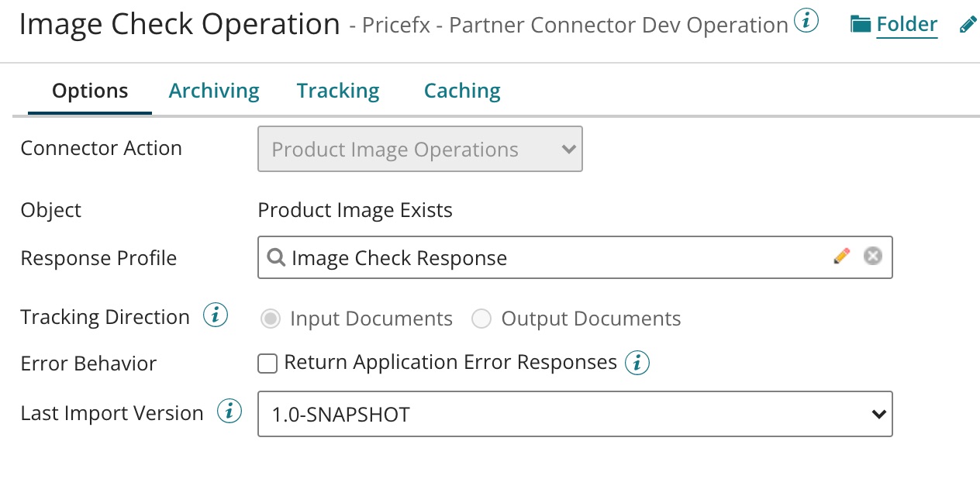Click the folder icon in the header
Viewport: 980px width, 479px height.
click(x=860, y=25)
